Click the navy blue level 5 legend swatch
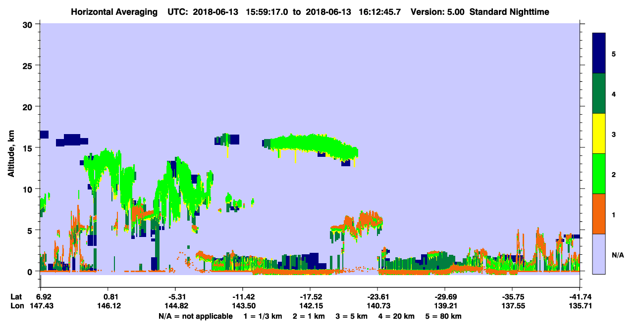Viewport: 644px width, 330px height. [599, 53]
